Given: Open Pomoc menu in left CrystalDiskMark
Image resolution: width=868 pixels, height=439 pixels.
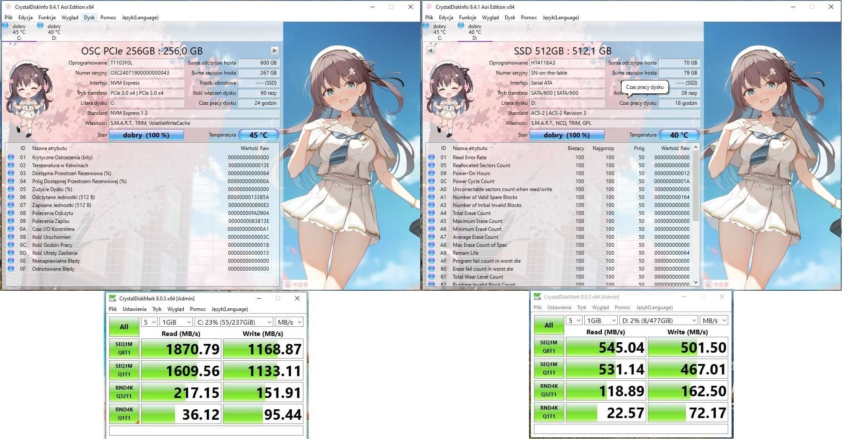Looking at the screenshot, I should coord(198,309).
